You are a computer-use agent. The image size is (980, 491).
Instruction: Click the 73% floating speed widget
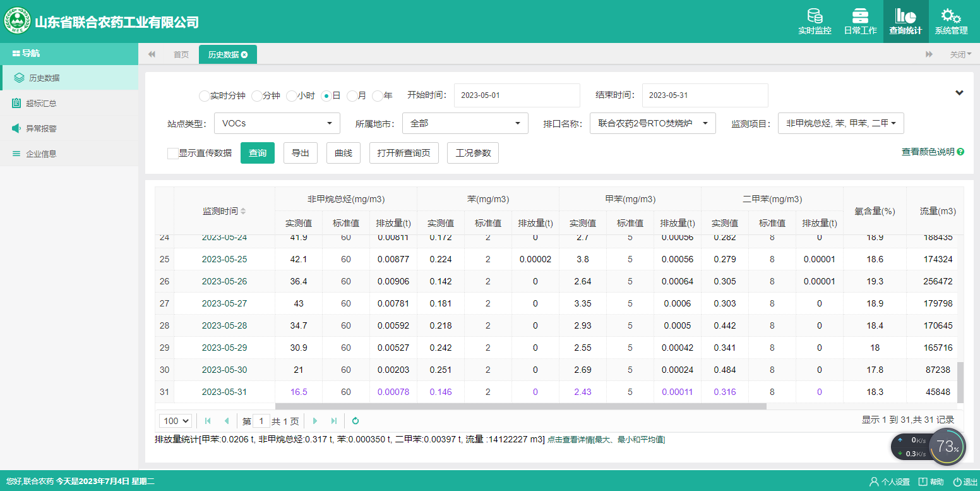pyautogui.click(x=947, y=447)
